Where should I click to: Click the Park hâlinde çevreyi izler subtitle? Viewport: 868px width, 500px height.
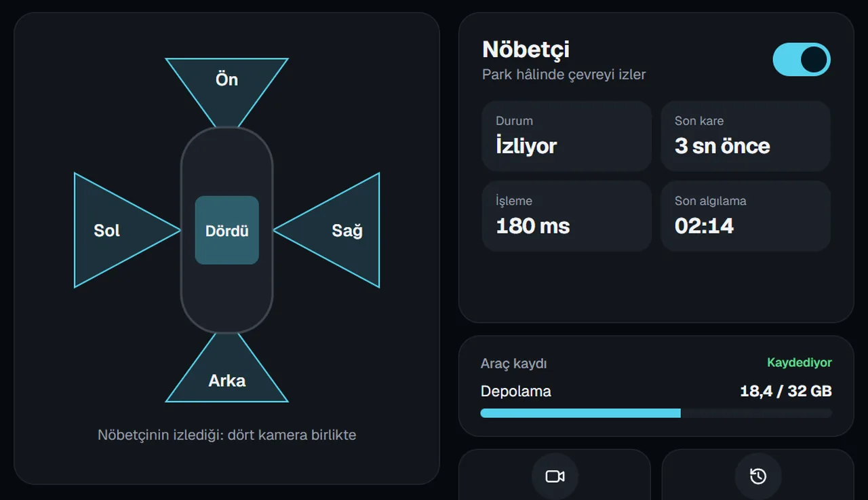(564, 75)
